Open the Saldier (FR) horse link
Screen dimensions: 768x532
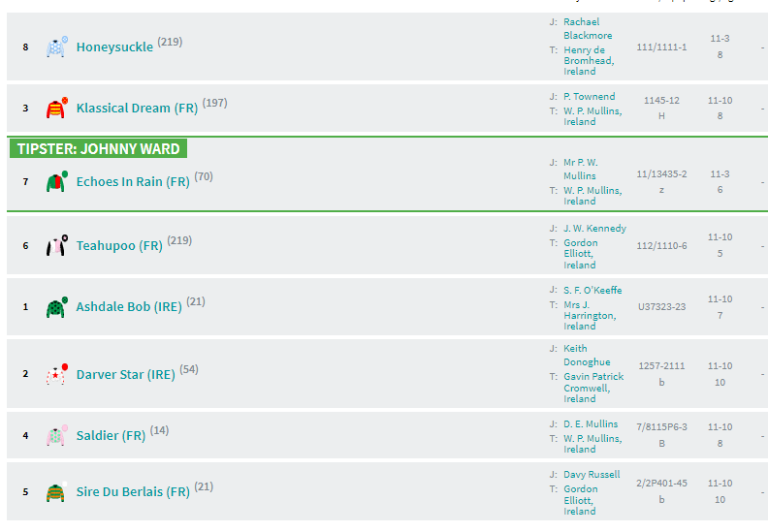point(111,435)
